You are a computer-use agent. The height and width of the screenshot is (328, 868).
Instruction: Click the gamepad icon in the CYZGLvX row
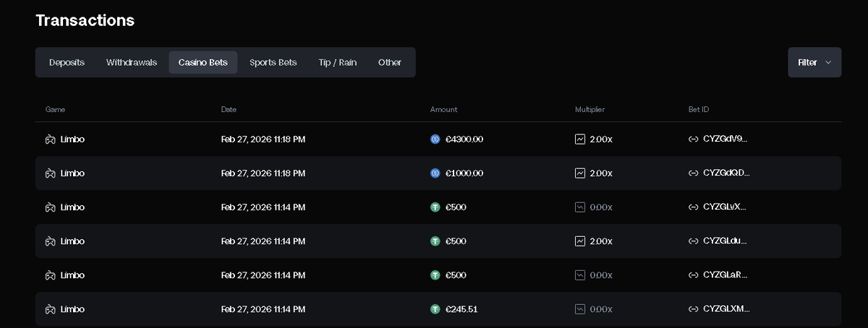[x=51, y=207]
